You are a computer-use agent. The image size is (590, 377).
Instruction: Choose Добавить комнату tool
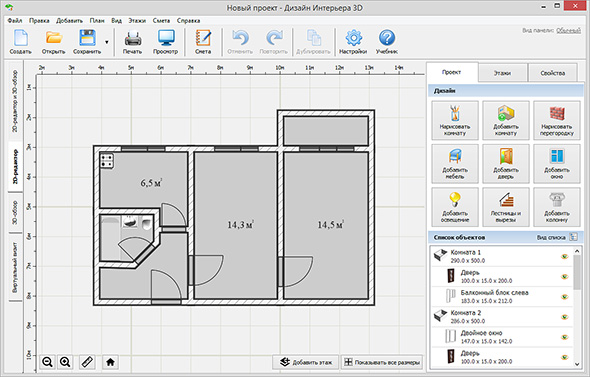[506, 120]
